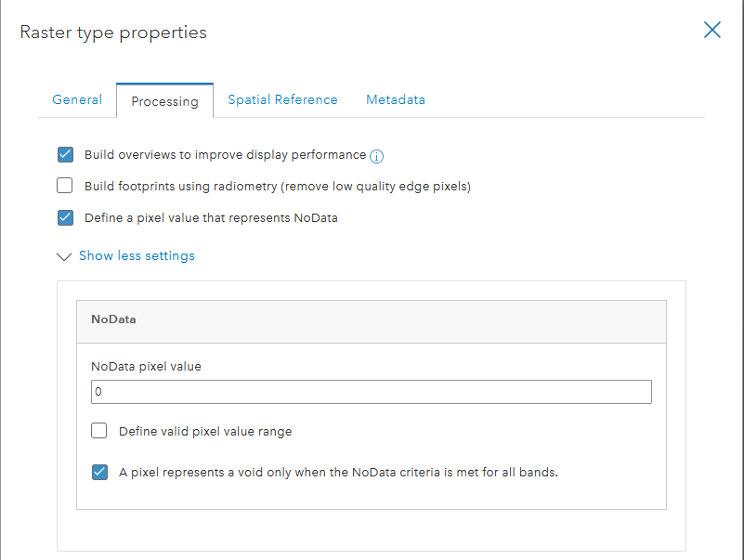Click the NoData pixel value input field
The width and height of the screenshot is (744, 560).
(x=372, y=392)
